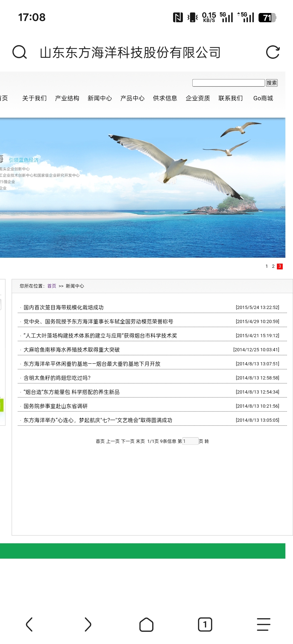
Task: Open article about 文艺晚会取得圆满成功
Action: click(x=98, y=420)
